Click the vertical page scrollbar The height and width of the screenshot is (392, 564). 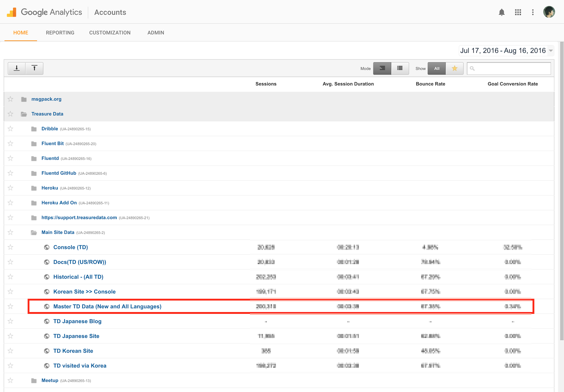tap(562, 191)
